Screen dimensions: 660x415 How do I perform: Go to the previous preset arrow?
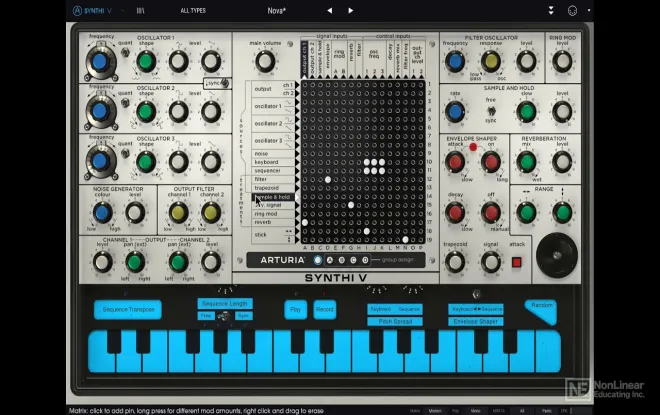coord(330,11)
